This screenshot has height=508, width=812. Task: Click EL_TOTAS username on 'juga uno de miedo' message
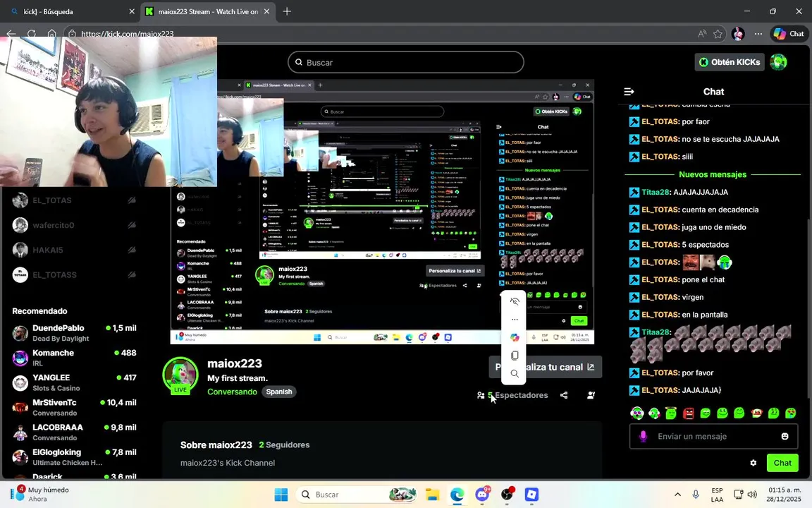tap(660, 227)
